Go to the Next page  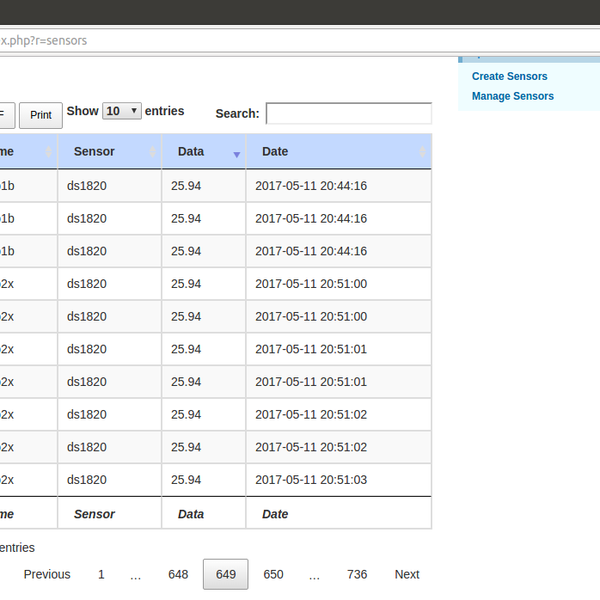(407, 574)
